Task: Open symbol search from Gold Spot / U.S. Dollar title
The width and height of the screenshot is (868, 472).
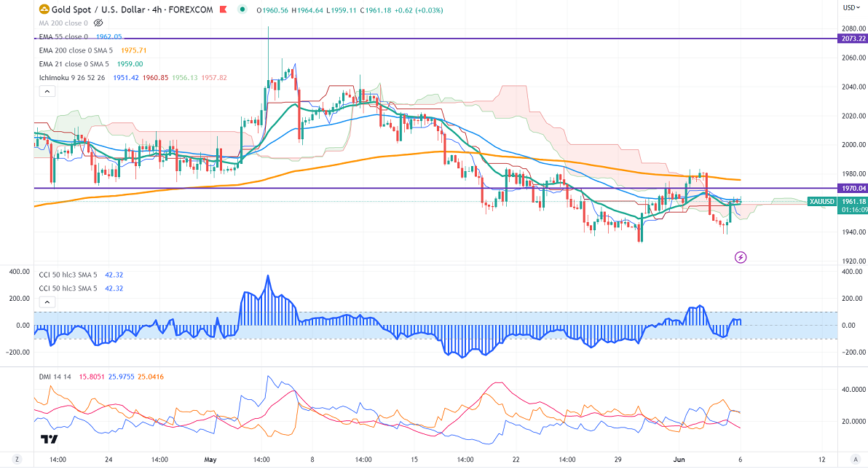Action: click(98, 9)
